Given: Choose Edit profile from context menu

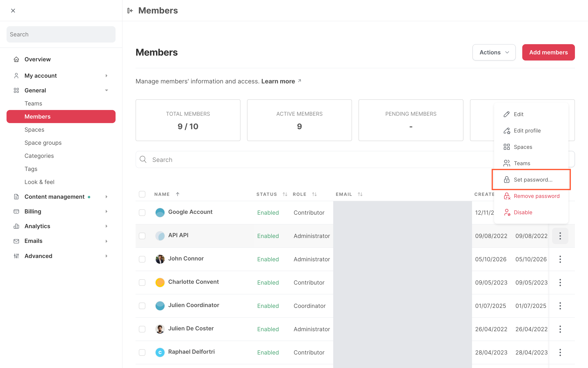Looking at the screenshot, I should click(x=531, y=131).
